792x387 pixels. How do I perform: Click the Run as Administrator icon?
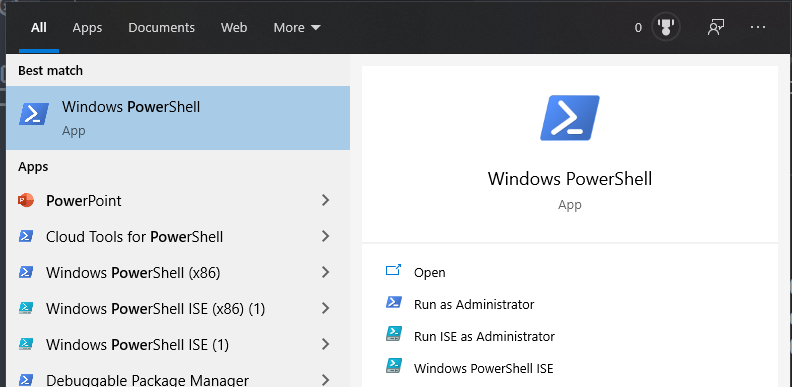point(393,303)
